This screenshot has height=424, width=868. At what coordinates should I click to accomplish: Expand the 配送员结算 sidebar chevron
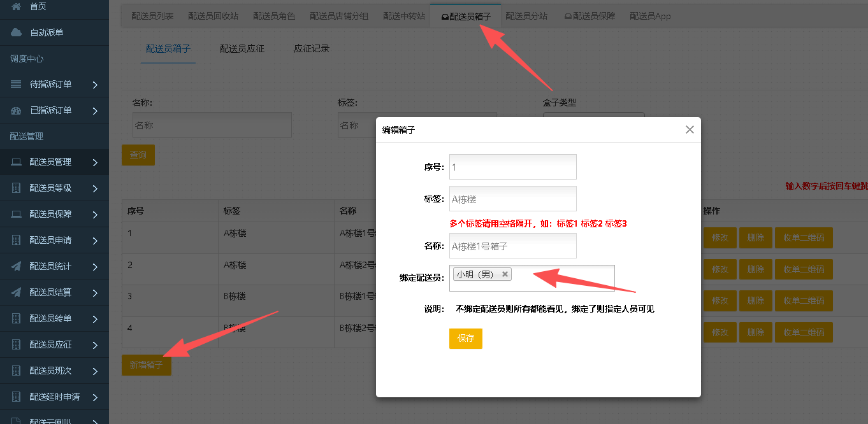tap(95, 293)
